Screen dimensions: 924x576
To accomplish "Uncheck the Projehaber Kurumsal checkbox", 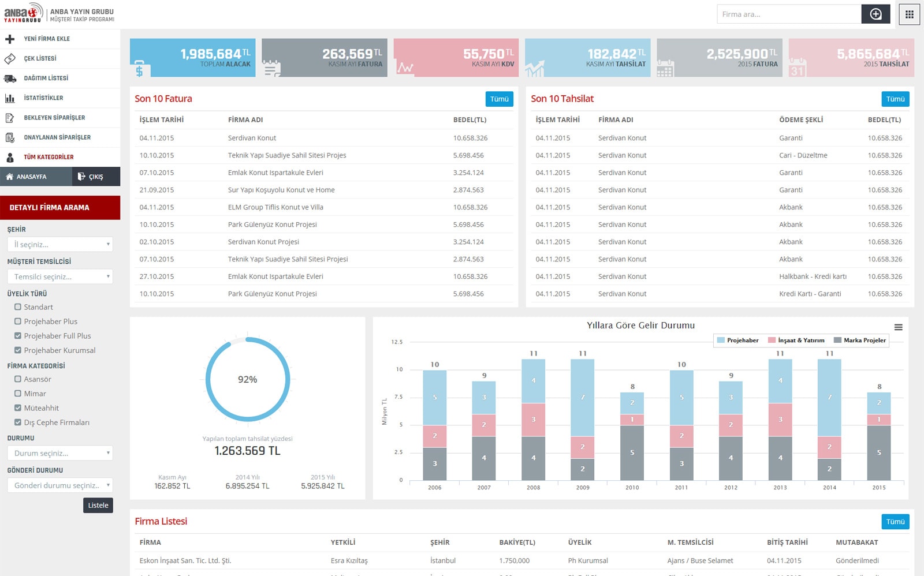I will coord(18,350).
